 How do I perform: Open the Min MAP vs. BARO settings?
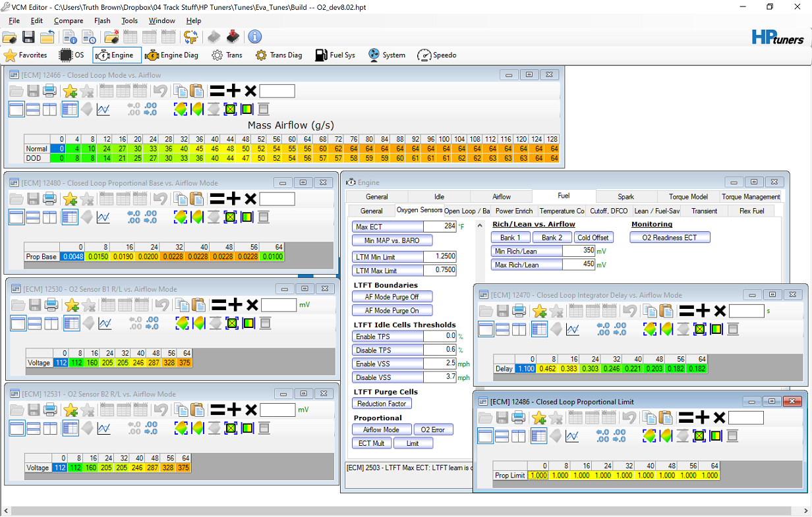coord(391,240)
